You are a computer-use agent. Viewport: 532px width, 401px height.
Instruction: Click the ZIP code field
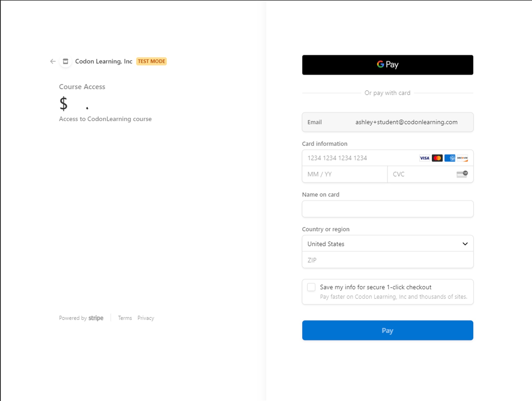tap(388, 260)
